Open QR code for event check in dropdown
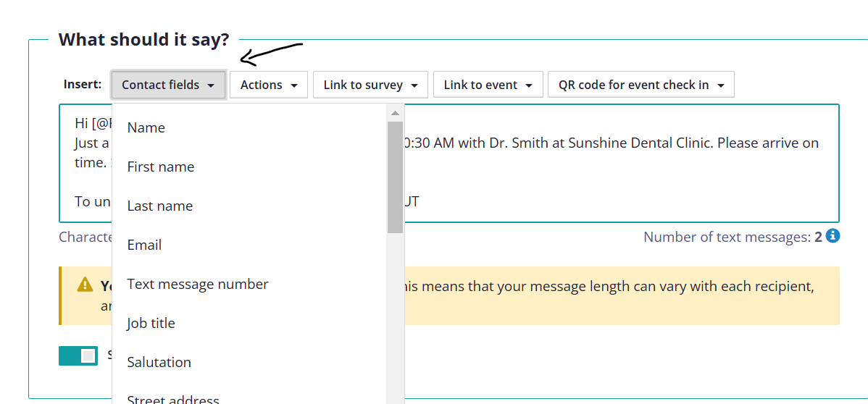Image resolution: width=868 pixels, height=404 pixels. [641, 85]
